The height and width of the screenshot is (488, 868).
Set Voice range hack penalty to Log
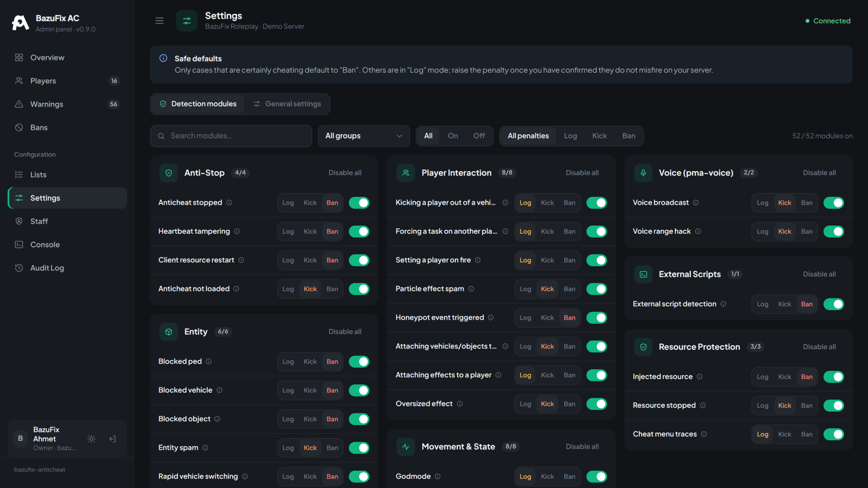tap(763, 232)
